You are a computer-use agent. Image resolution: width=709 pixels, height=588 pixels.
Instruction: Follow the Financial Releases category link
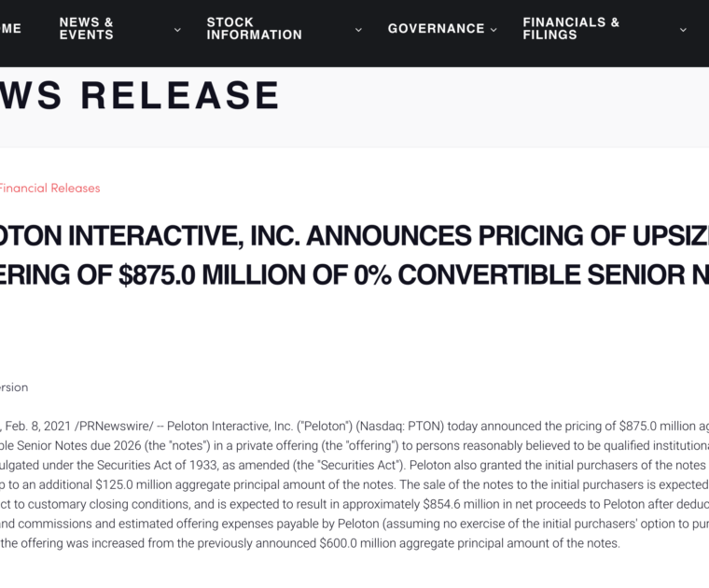pos(49,189)
